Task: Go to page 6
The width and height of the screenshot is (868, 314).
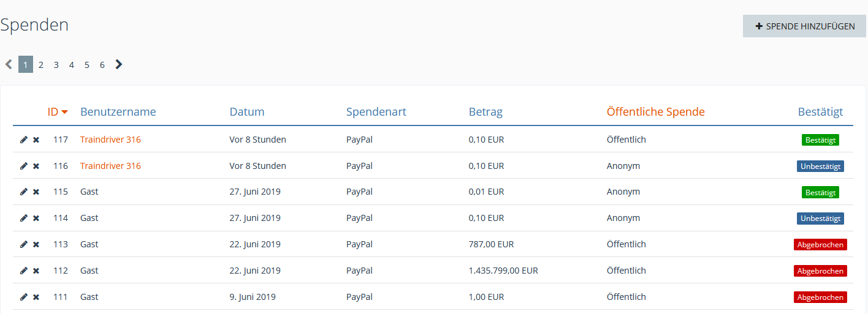Action: point(102,64)
